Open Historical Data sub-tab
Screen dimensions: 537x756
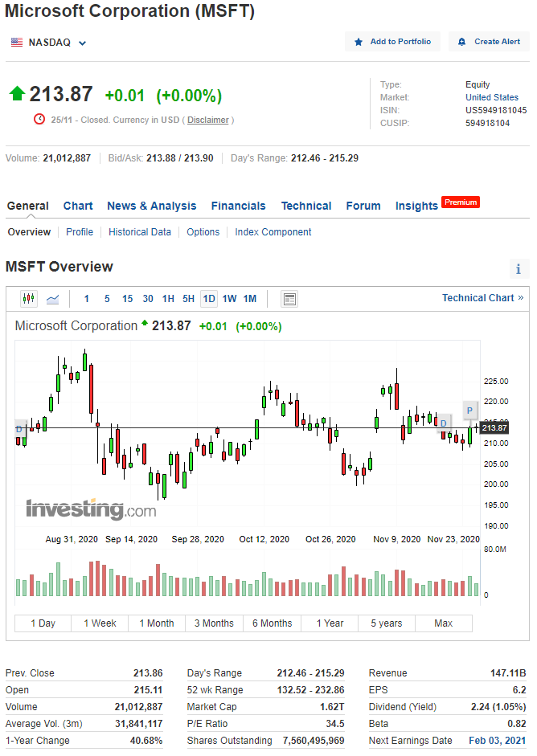point(140,232)
